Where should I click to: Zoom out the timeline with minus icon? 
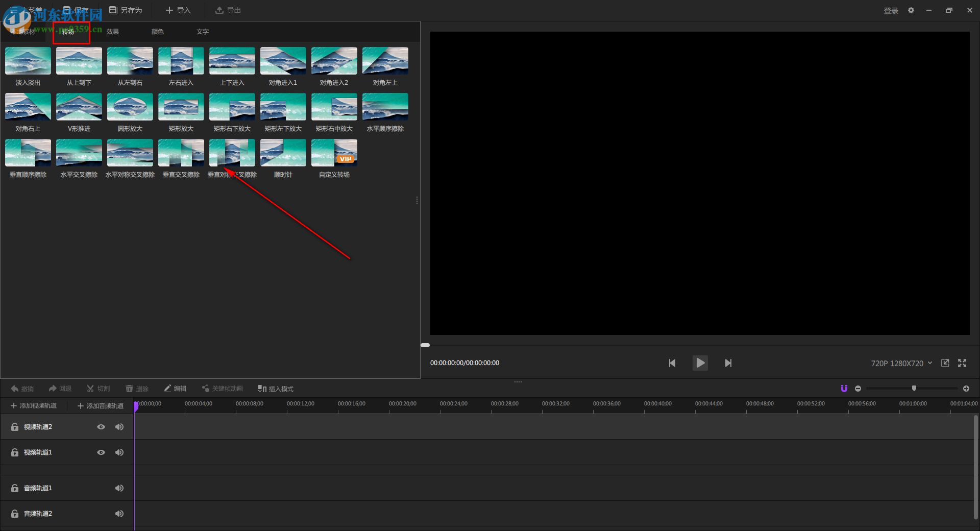coord(858,389)
